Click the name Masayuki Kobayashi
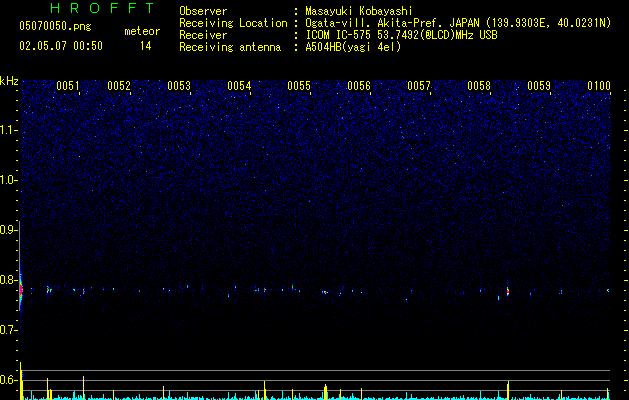 pyautogui.click(x=359, y=11)
